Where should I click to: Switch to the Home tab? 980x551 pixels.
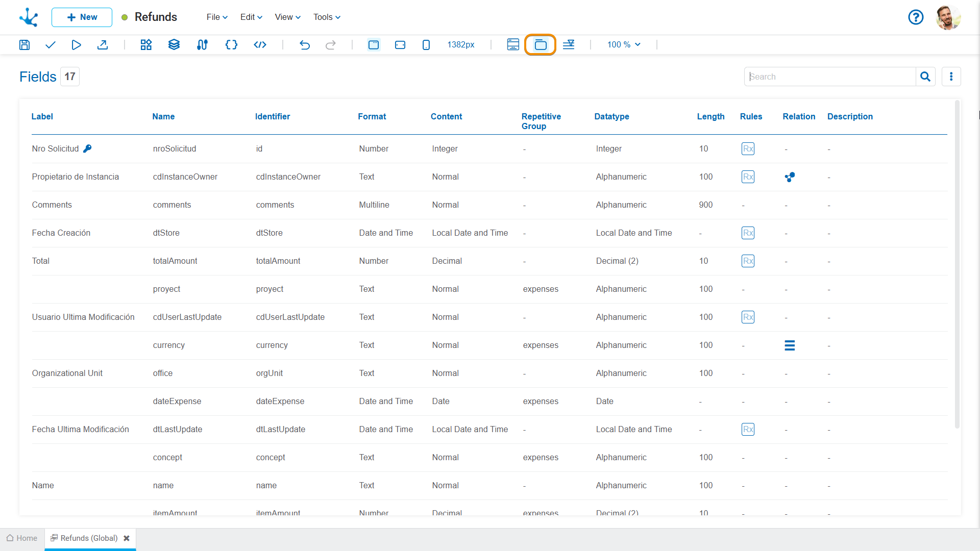tap(22, 538)
